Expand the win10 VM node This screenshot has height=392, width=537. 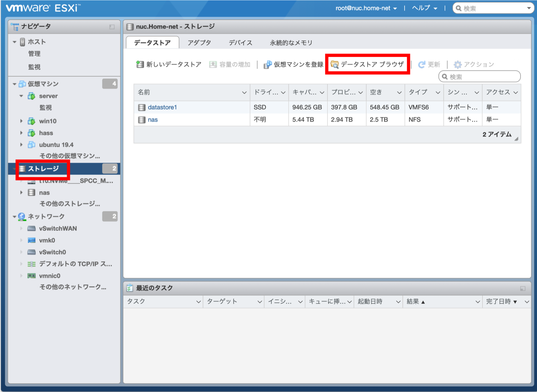pyautogui.click(x=21, y=121)
